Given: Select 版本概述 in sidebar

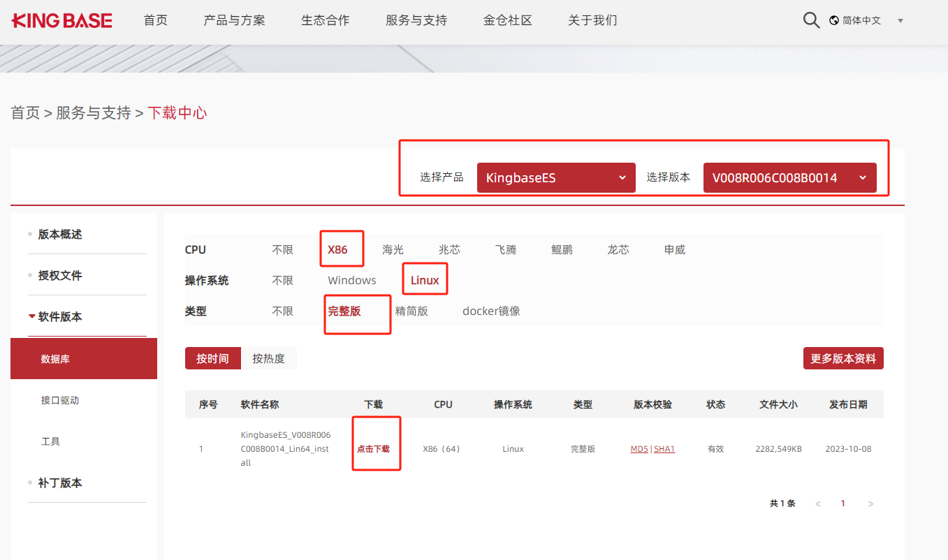Looking at the screenshot, I should pyautogui.click(x=60, y=235).
